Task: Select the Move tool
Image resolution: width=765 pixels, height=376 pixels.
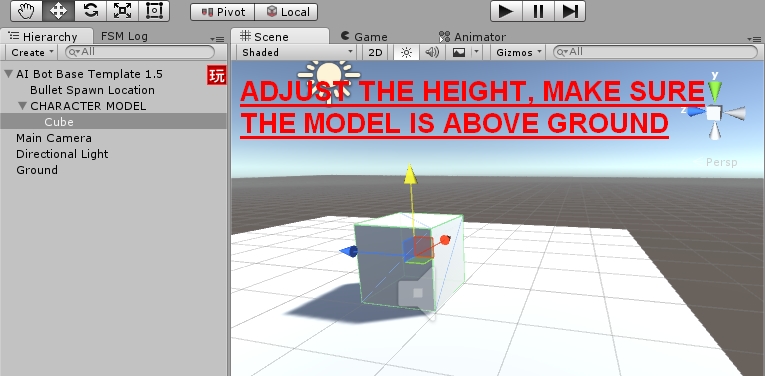Action: pos(58,11)
